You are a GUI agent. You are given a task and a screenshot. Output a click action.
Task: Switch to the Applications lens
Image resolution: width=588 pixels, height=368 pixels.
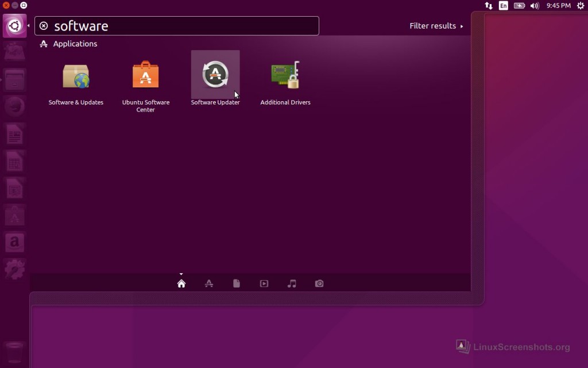coord(209,283)
